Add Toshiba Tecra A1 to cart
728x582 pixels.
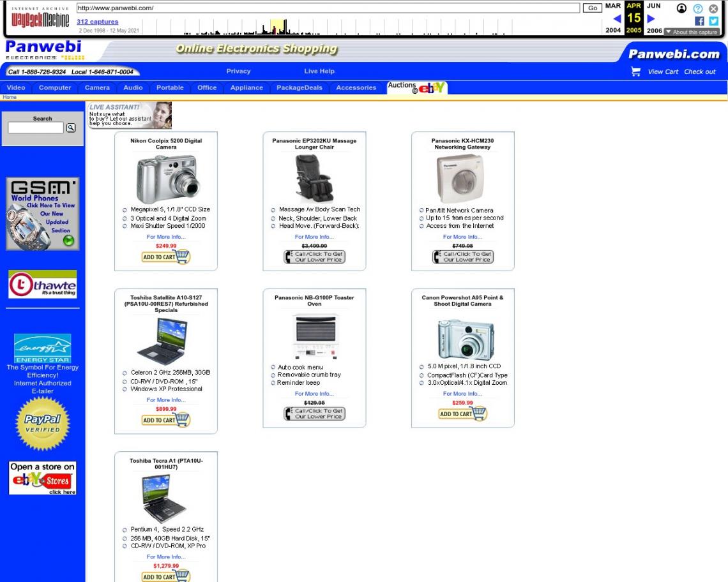(166, 576)
